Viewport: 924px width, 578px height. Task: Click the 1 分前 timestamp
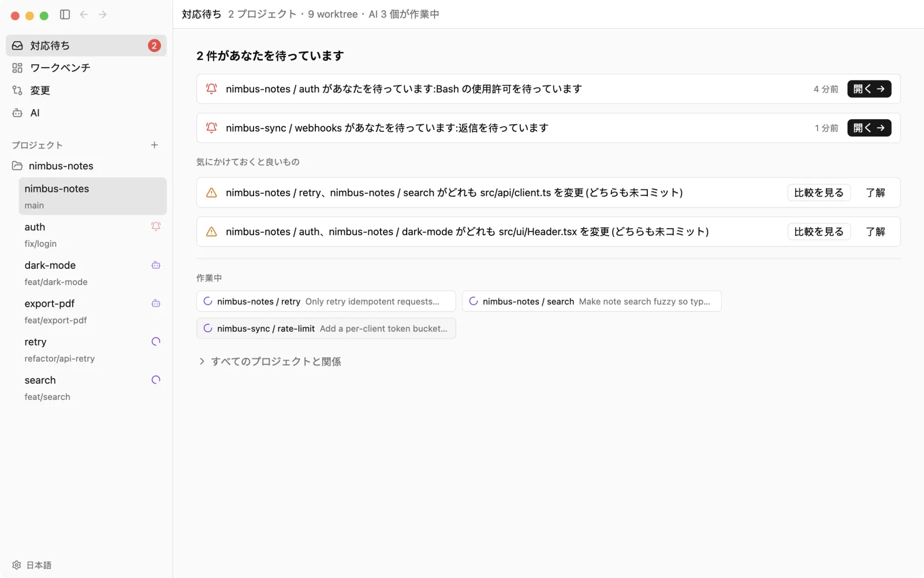click(826, 128)
